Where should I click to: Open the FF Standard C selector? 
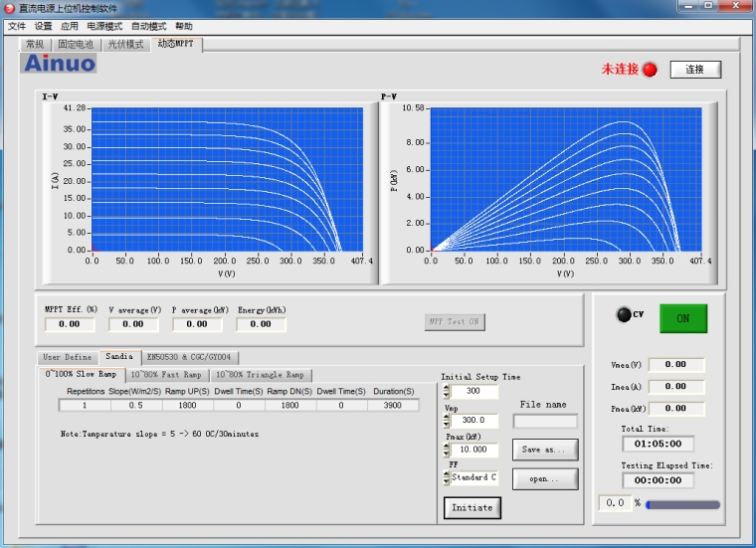pos(473,477)
